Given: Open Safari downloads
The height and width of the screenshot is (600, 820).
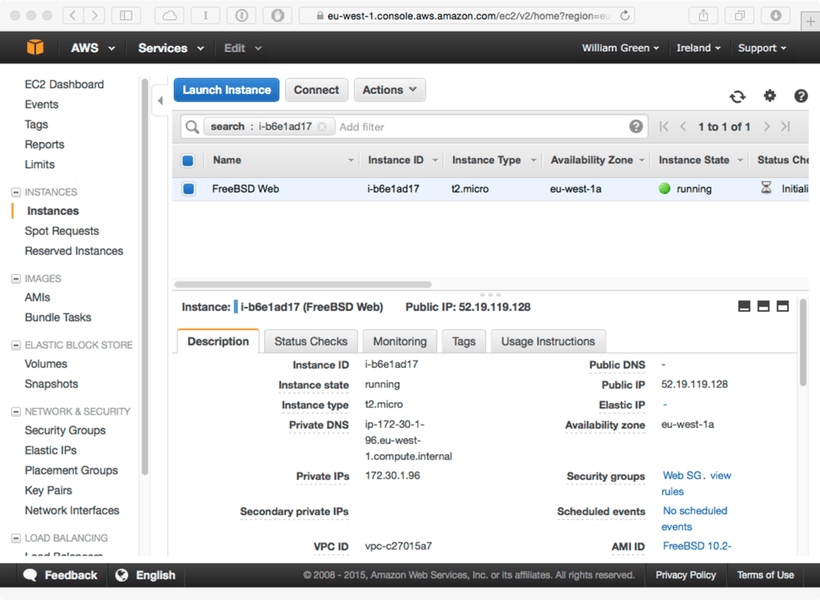Looking at the screenshot, I should pyautogui.click(x=776, y=16).
